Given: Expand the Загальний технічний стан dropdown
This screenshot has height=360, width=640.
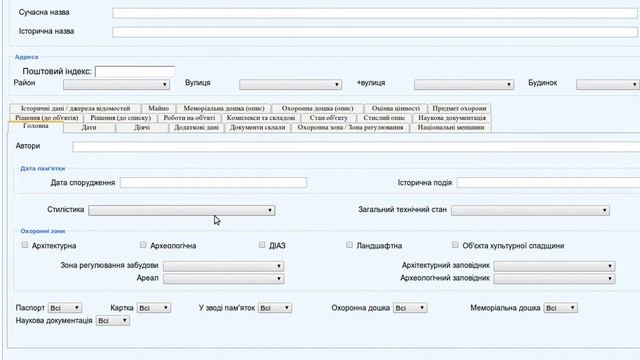Looking at the screenshot, I should 530,210.
